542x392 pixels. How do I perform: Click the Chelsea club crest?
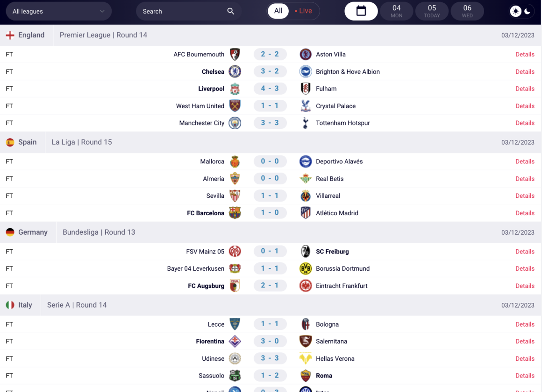tap(235, 72)
